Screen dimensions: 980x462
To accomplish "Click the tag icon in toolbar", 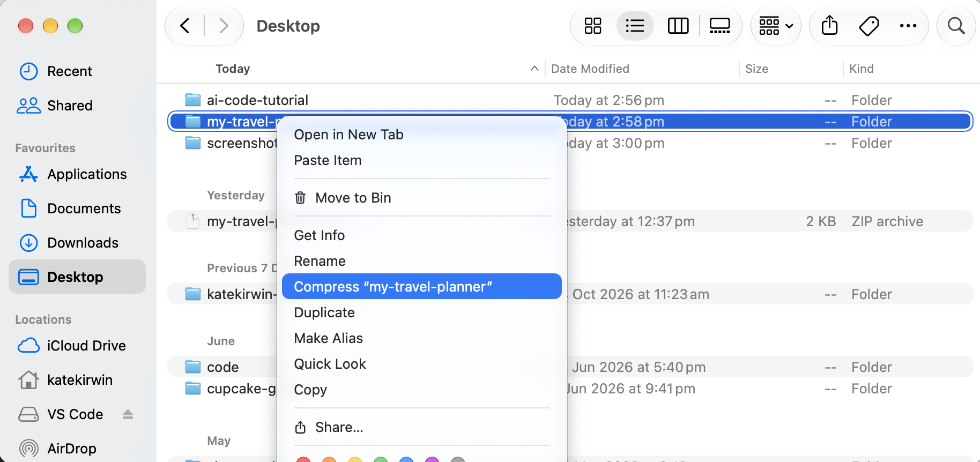I will tap(869, 26).
